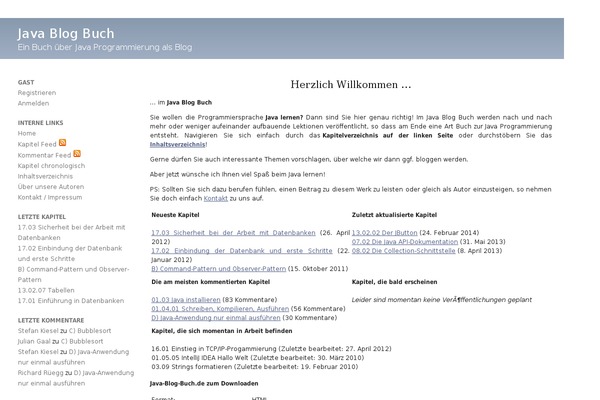Open sidebar B) Command-Pattern und Observer-Pattern

[x=73, y=274]
